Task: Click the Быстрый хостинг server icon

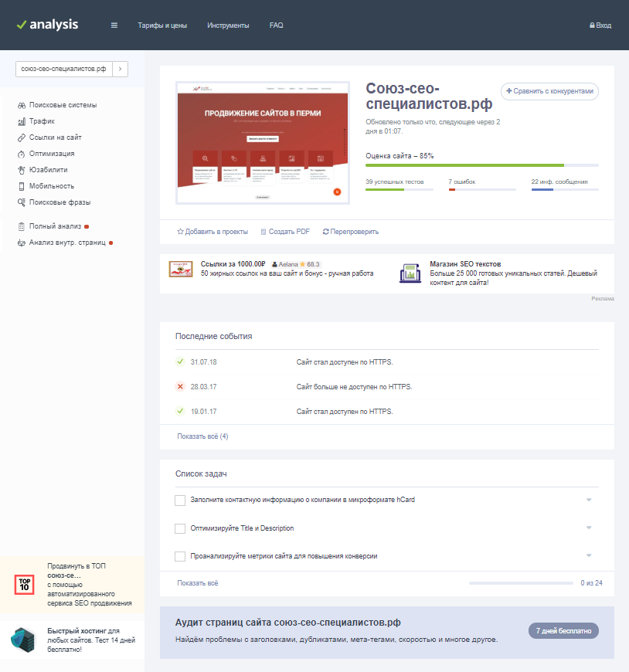Action: coord(22,639)
